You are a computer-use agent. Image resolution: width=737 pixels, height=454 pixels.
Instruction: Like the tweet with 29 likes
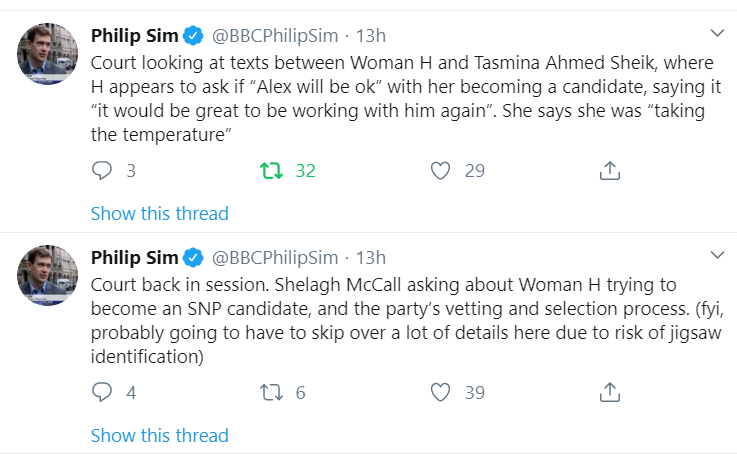pyautogui.click(x=440, y=171)
